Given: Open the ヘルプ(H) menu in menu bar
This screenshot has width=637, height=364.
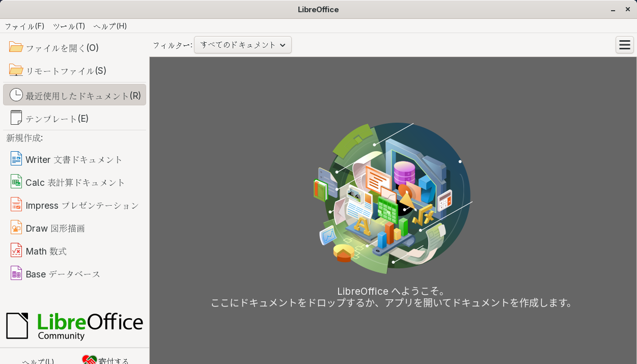Looking at the screenshot, I should [110, 26].
